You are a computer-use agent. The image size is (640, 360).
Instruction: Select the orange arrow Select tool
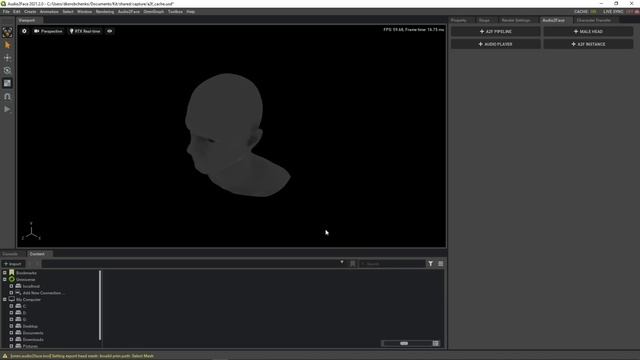pyautogui.click(x=7, y=45)
